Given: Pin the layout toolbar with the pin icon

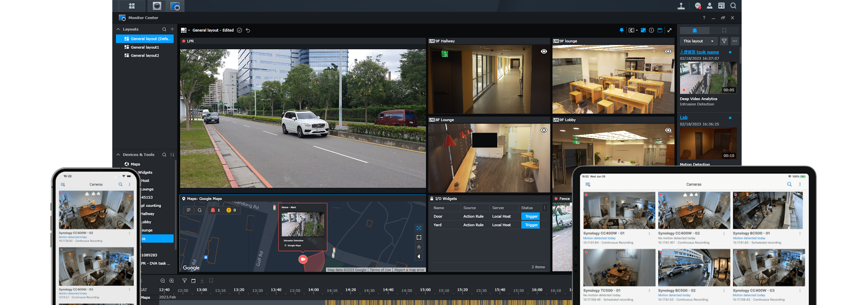Looking at the screenshot, I should click(621, 30).
